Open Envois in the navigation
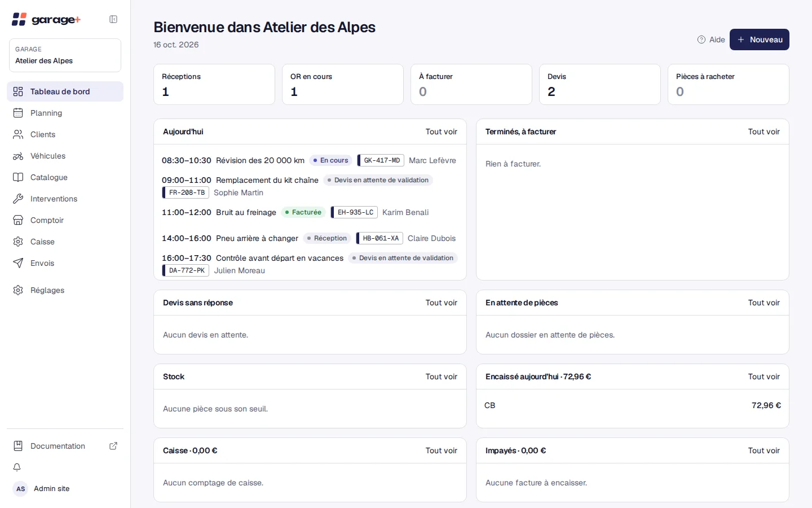The height and width of the screenshot is (508, 812). tap(65, 263)
